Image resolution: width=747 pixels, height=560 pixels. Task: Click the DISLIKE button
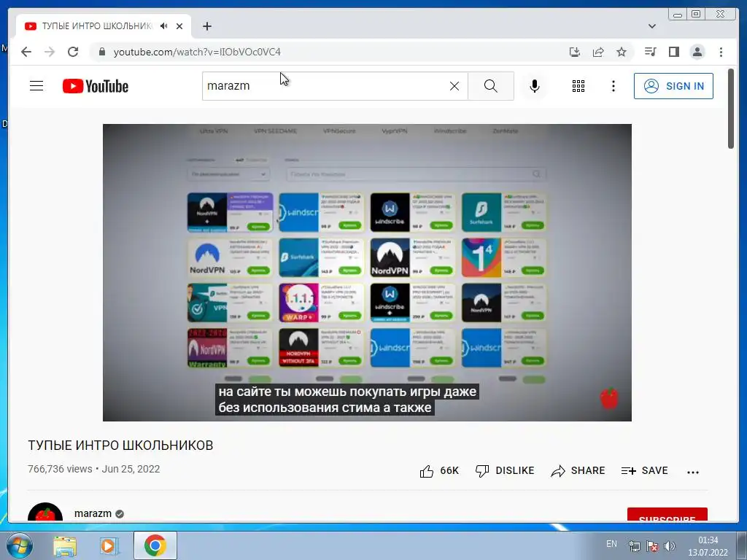click(x=505, y=470)
